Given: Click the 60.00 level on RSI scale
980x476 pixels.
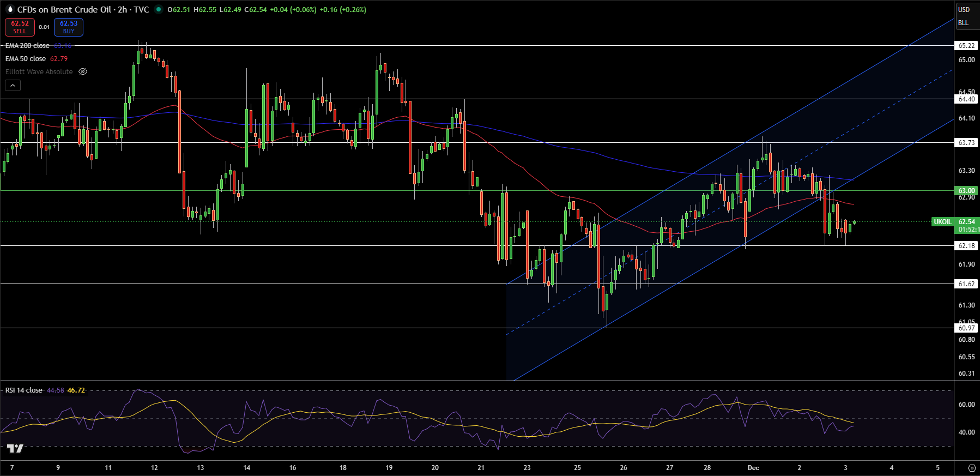Looking at the screenshot, I should (x=967, y=405).
